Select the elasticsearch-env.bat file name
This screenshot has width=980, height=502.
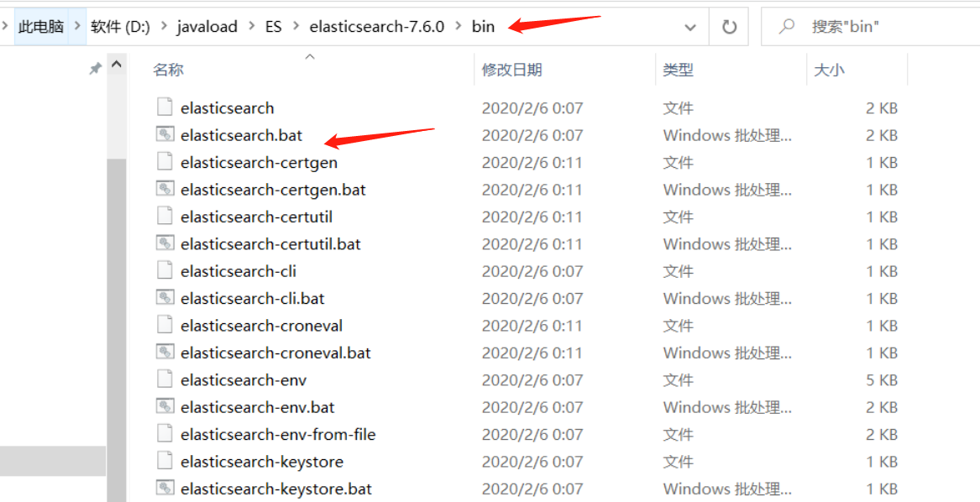coord(258,407)
